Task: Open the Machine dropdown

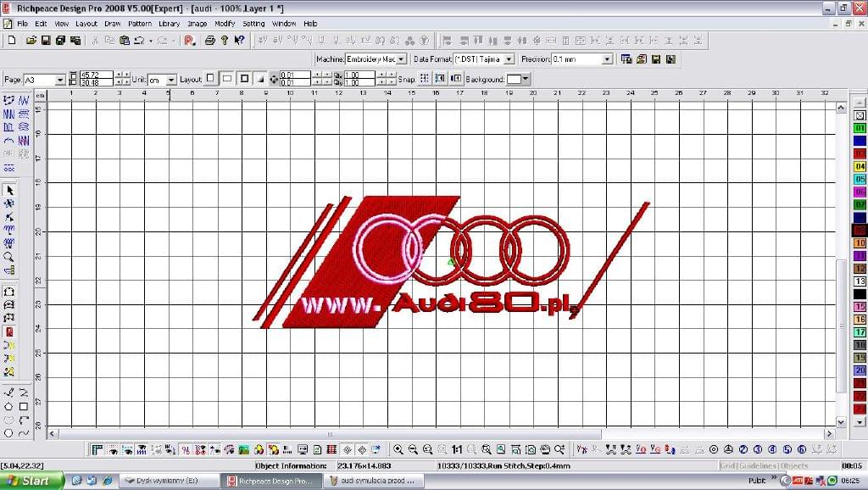Action: pos(401,59)
